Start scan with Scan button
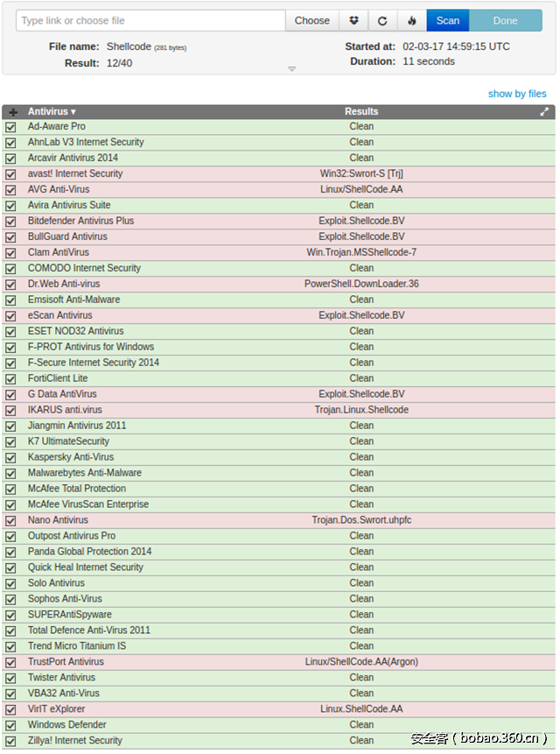Image resolution: width=560 pixels, height=754 pixels. coord(448,21)
